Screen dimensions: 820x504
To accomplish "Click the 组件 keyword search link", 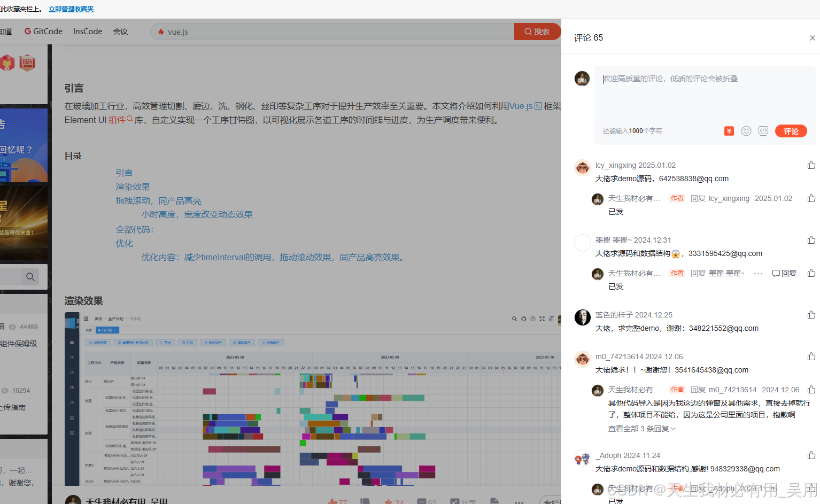I will click(x=120, y=120).
